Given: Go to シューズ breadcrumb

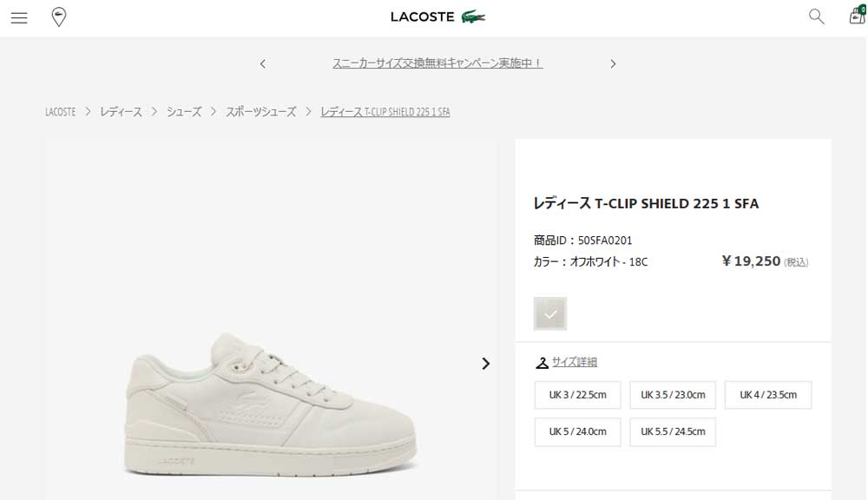Looking at the screenshot, I should [184, 112].
